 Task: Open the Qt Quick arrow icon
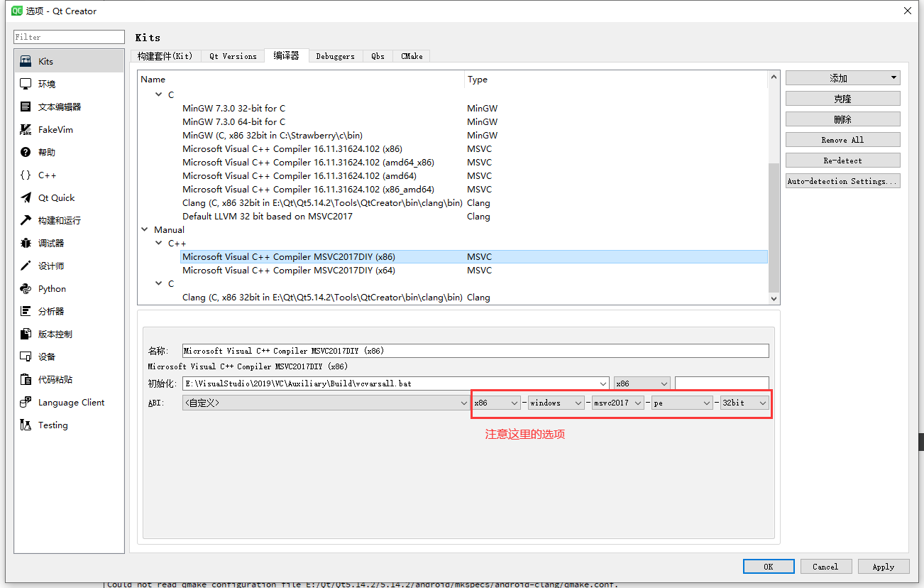pos(26,197)
